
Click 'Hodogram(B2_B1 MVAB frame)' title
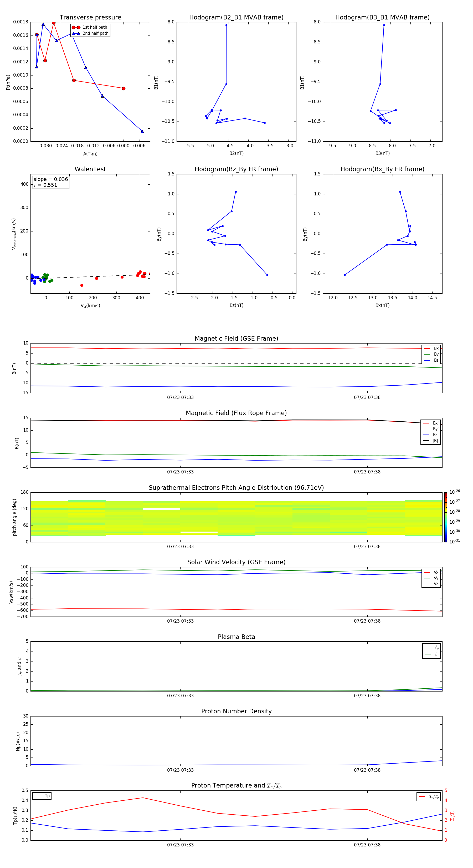click(236, 18)
